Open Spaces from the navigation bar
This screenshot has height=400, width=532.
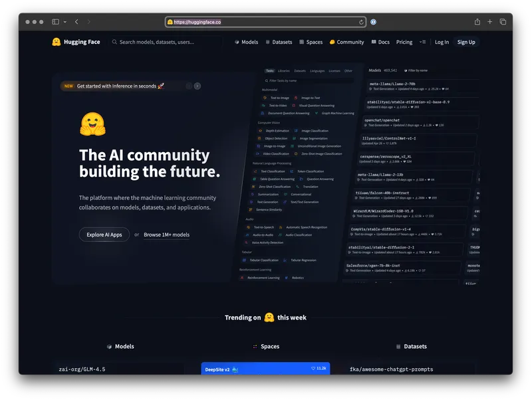click(x=311, y=42)
